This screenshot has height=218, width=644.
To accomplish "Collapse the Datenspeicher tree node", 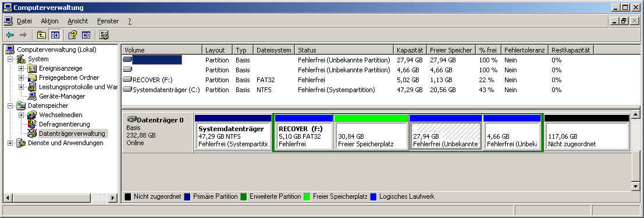I will click(10, 106).
